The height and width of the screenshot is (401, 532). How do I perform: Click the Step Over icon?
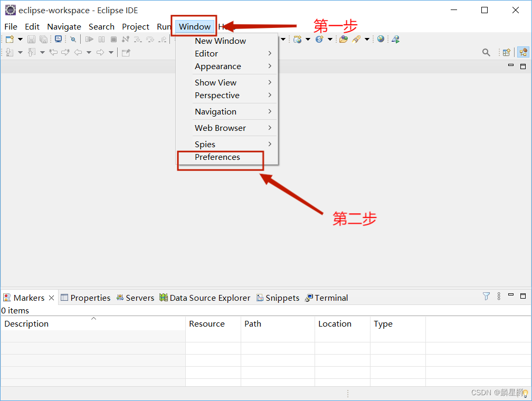(150, 40)
